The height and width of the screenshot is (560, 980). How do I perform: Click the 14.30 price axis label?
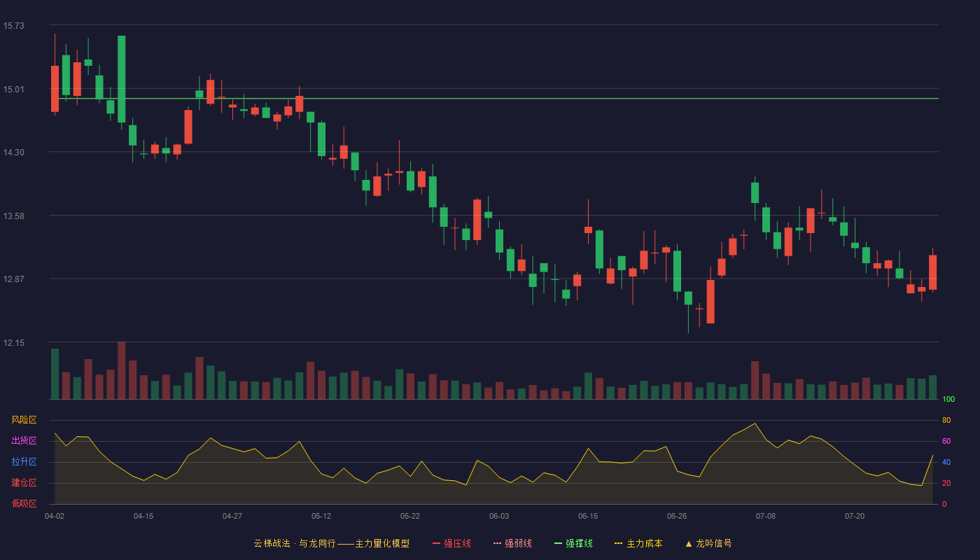click(13, 153)
